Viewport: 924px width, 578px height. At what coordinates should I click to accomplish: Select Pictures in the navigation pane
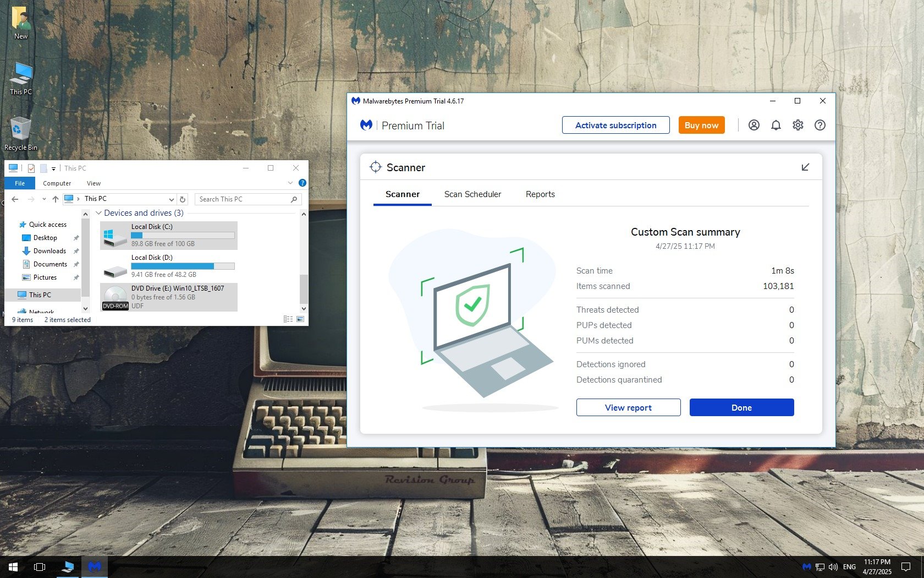(x=45, y=277)
